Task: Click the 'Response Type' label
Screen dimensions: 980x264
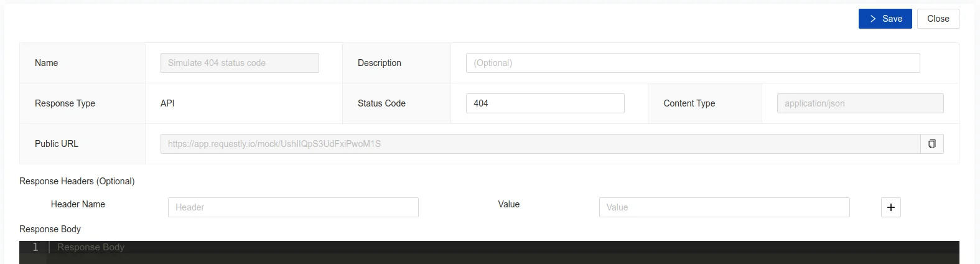Action: click(65, 103)
